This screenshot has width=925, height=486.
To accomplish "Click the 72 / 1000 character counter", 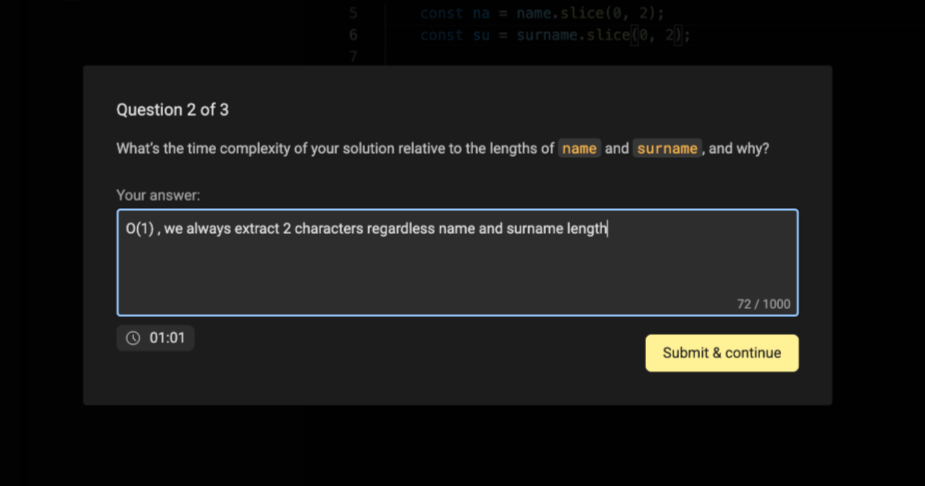I will [763, 304].
